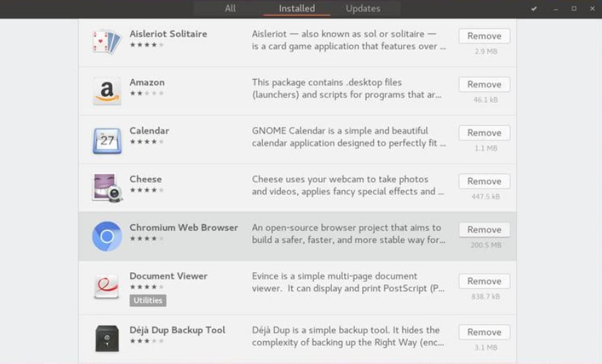This screenshot has height=364, width=602.
Task: Select the Installed tab
Action: click(297, 9)
